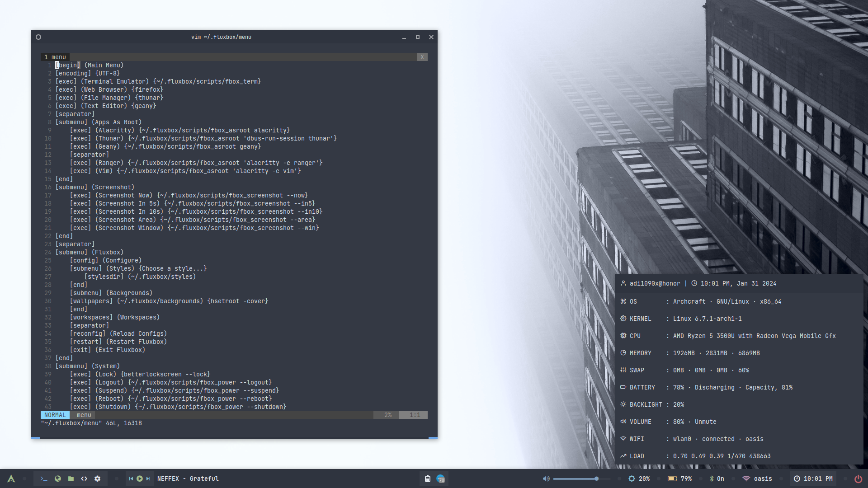Viewport: 868px width, 488px height.
Task: Skip to the next track
Action: point(148,479)
